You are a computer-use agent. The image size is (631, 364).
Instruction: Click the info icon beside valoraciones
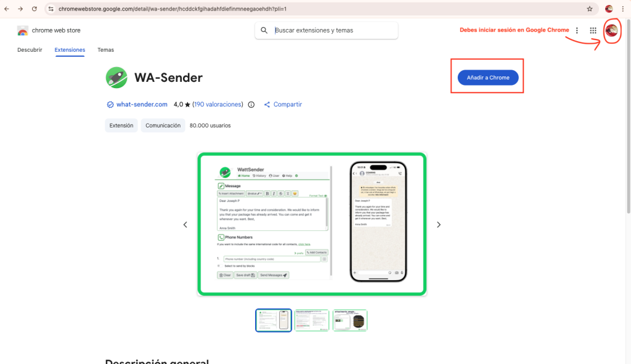pos(251,105)
